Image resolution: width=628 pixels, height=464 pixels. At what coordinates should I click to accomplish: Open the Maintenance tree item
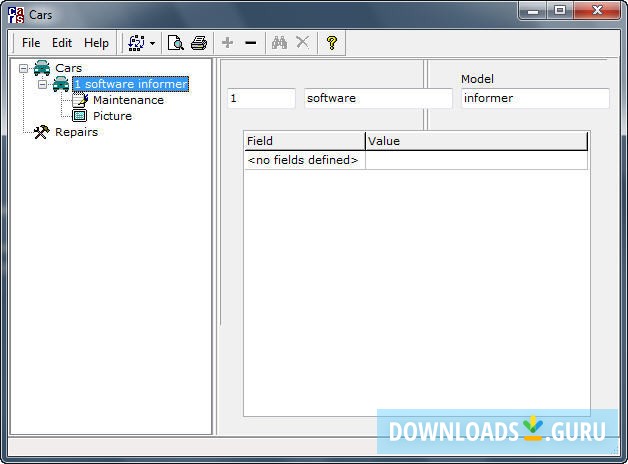click(x=128, y=100)
